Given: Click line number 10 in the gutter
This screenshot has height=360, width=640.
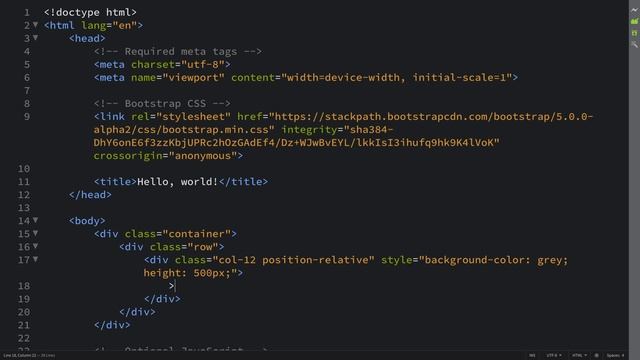Looking at the screenshot, I should 24,169.
